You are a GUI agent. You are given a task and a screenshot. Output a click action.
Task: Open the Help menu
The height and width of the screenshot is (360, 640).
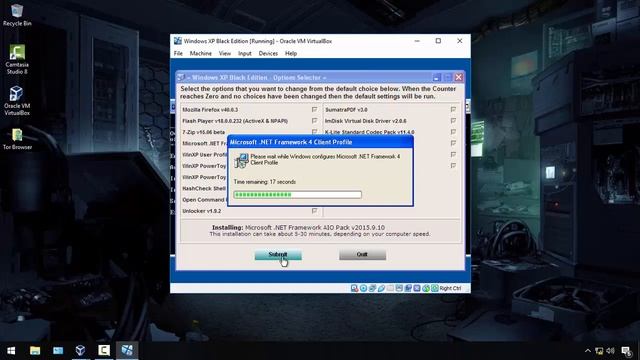(x=291, y=53)
